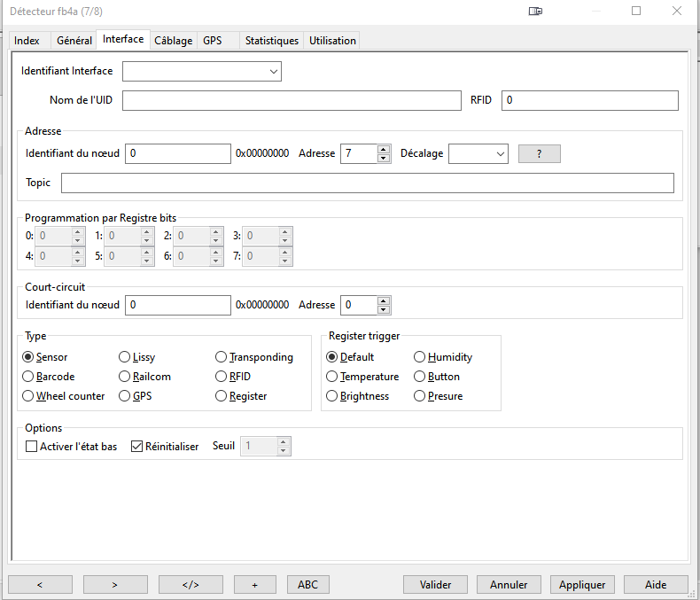This screenshot has height=600, width=700.
Task: Click the '</>' button at bottom
Action: 191,585
